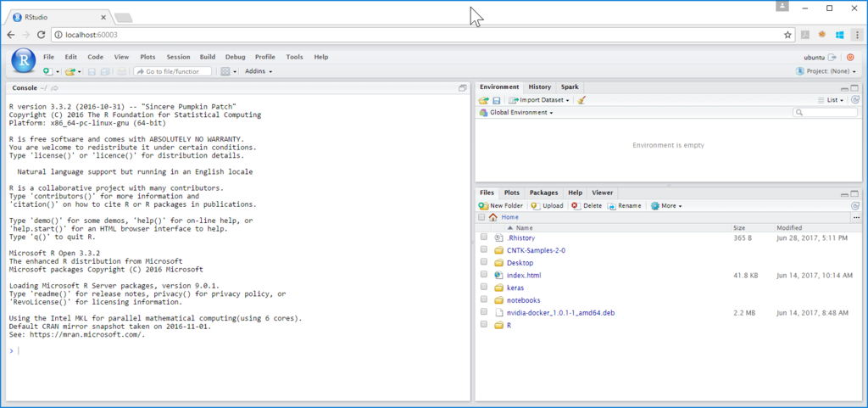This screenshot has width=868, height=408.
Task: Open the New File dropdown arrow
Action: tap(58, 72)
